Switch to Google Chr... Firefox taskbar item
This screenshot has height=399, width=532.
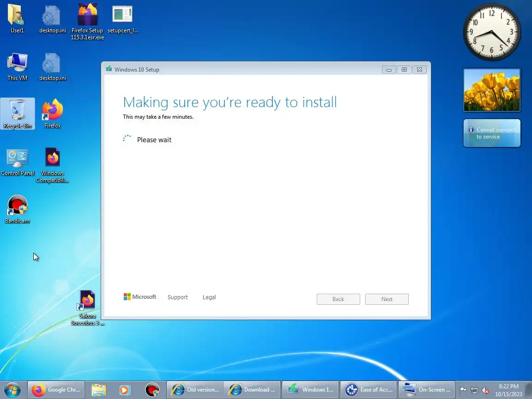point(56,390)
